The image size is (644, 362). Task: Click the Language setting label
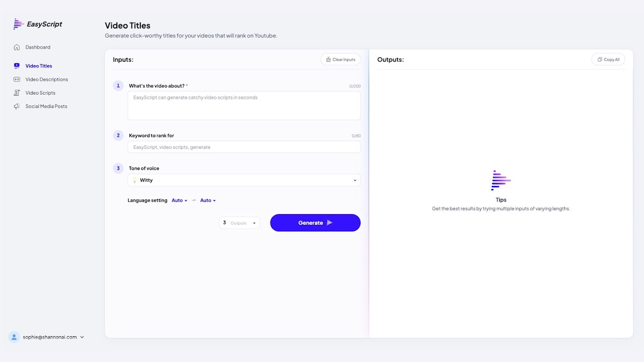pos(148,200)
